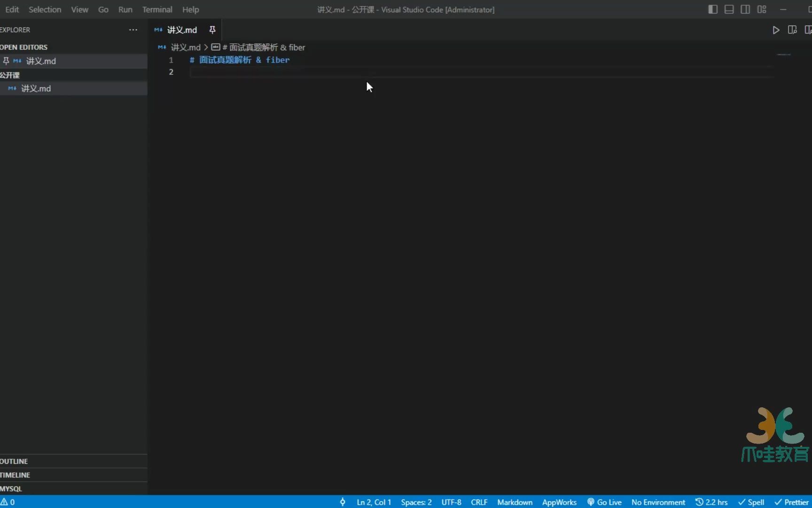The width and height of the screenshot is (812, 508).
Task: Click the AppWorks status item
Action: click(559, 502)
